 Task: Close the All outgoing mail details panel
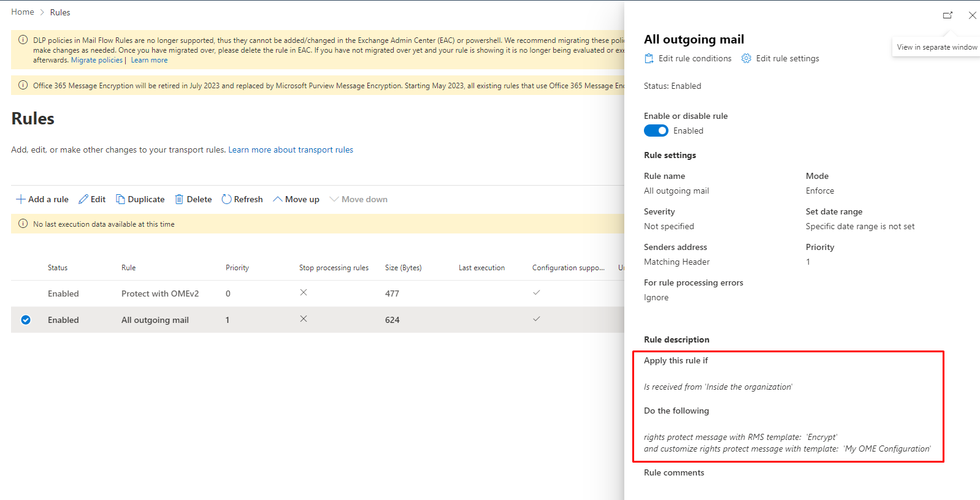coord(972,15)
